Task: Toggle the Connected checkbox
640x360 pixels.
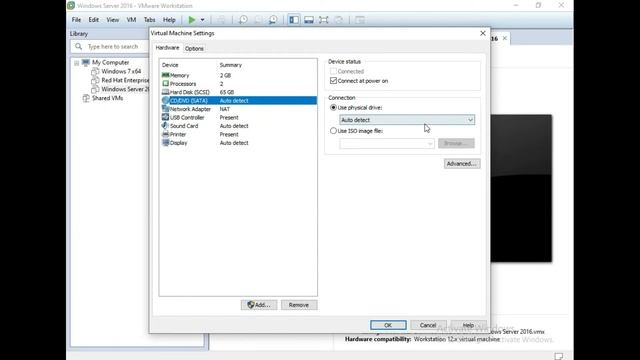Action: pos(333,71)
